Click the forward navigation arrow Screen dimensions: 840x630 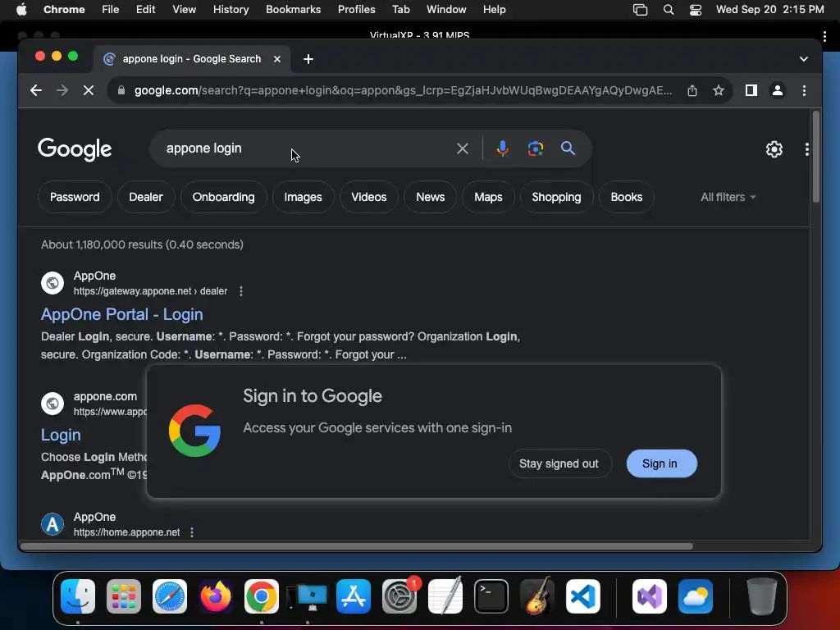click(62, 90)
